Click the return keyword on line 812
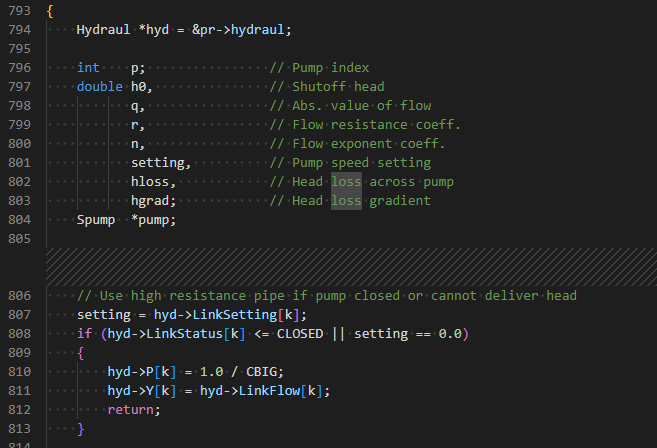Viewport: 657px width, 448px height. point(130,409)
